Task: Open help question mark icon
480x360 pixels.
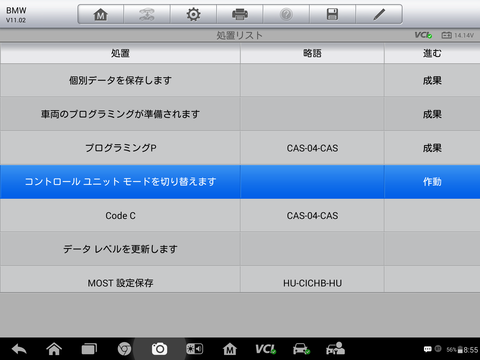Action: point(286,14)
